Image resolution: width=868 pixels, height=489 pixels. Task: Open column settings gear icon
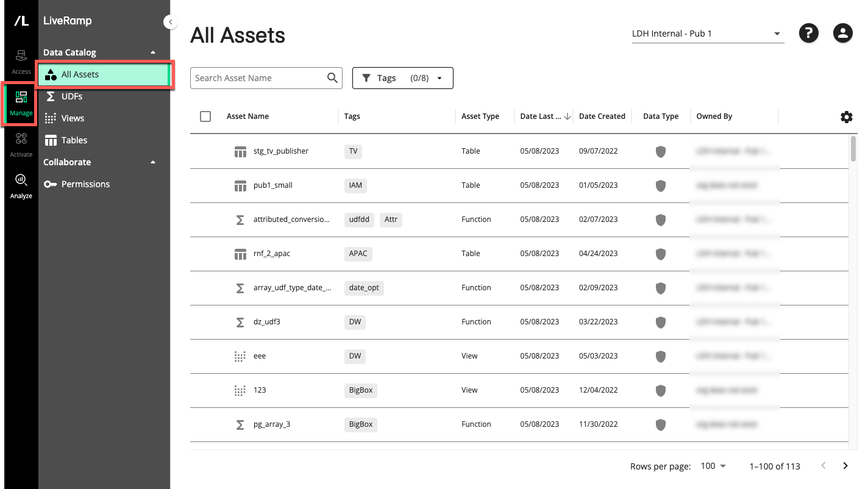[847, 117]
